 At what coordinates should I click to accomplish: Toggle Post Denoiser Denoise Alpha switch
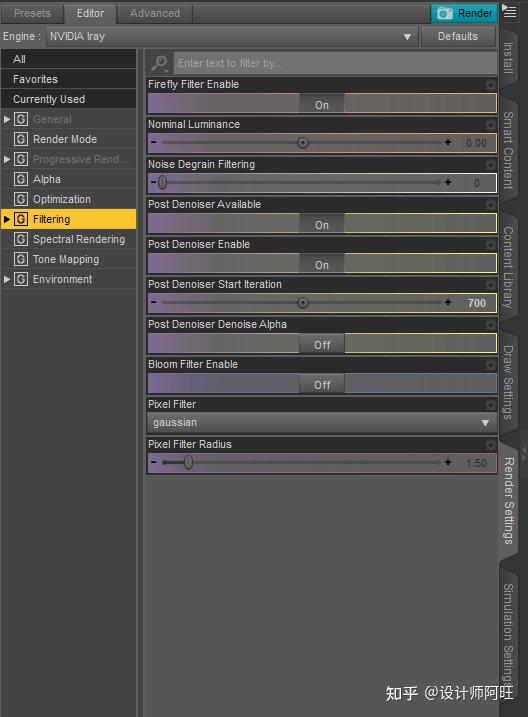[x=322, y=344]
